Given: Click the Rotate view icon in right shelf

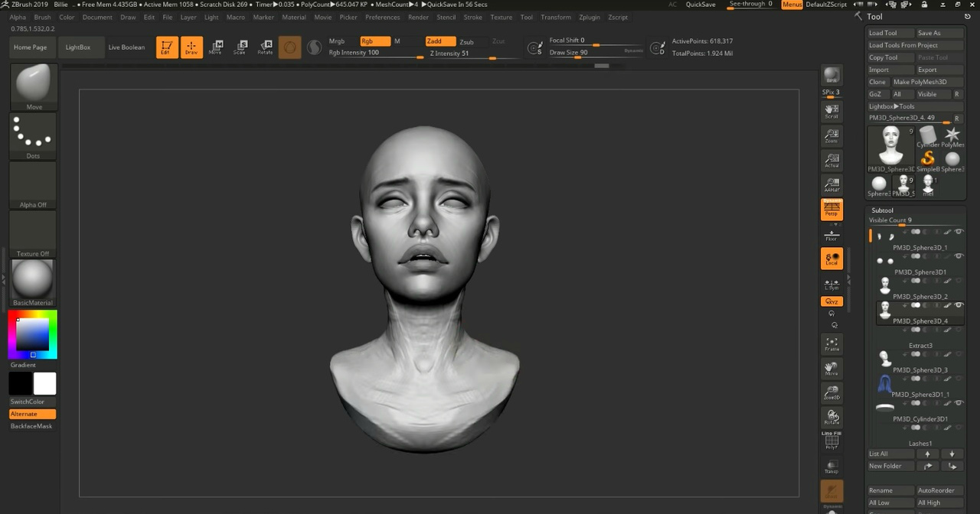Looking at the screenshot, I should coord(831,418).
